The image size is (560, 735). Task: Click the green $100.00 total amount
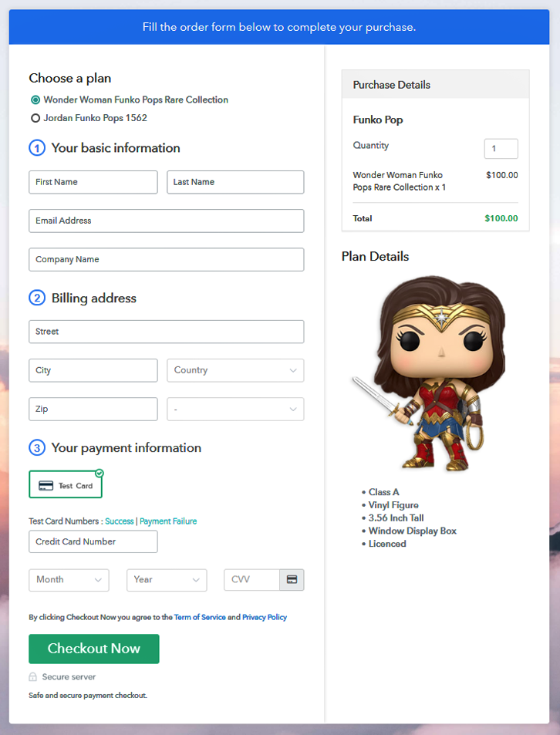pos(501,218)
